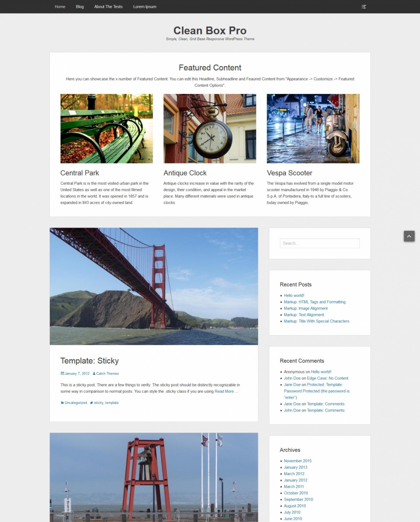This screenshot has height=522, width=420.
Task: Open Edge Case: No Content comment link
Action: (327, 378)
